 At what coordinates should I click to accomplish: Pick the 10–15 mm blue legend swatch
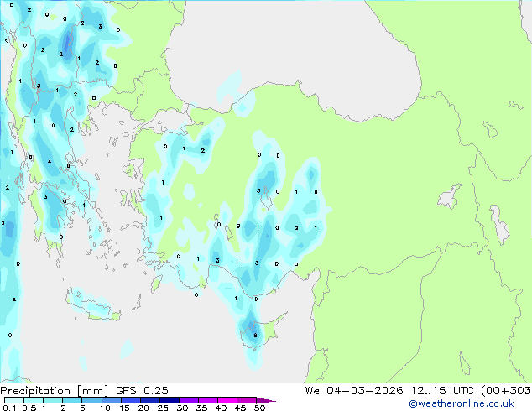[111, 400]
